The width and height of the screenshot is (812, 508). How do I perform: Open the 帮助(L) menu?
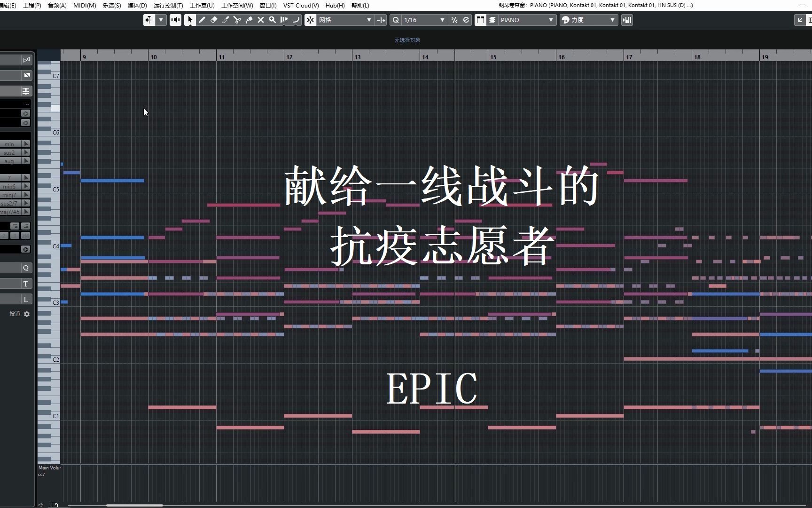pos(360,5)
